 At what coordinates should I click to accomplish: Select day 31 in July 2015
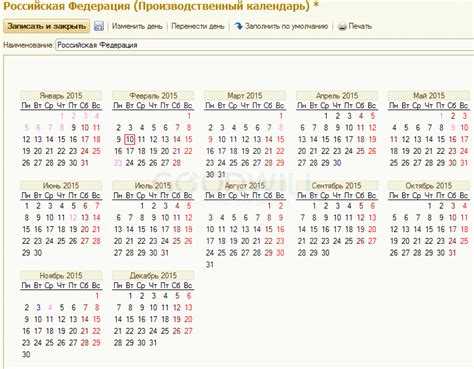coord(165,253)
